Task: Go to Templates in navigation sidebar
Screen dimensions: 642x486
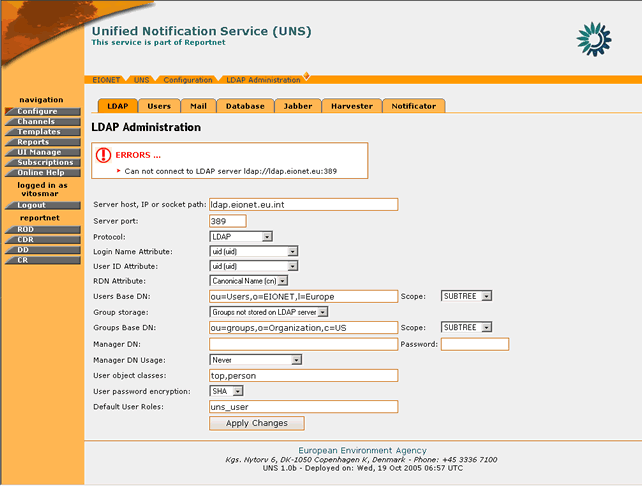Action: tap(43, 132)
